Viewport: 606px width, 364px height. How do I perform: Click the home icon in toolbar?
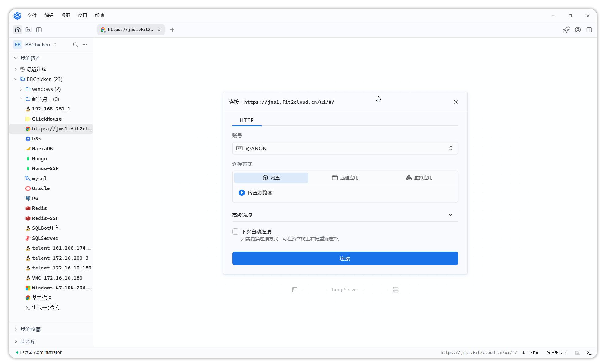18,30
